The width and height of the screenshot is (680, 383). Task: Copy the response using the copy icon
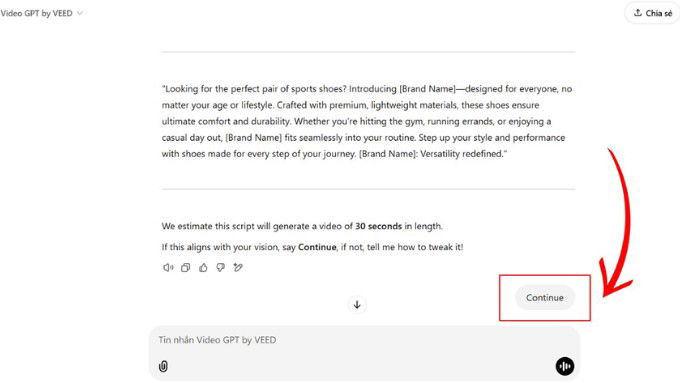pos(186,268)
